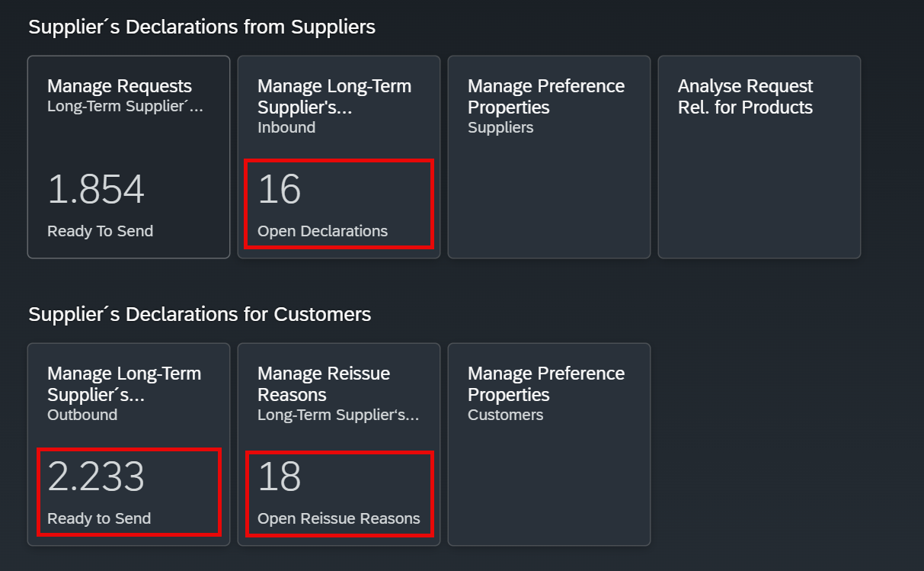Click the Open Declarations footer label

(323, 231)
